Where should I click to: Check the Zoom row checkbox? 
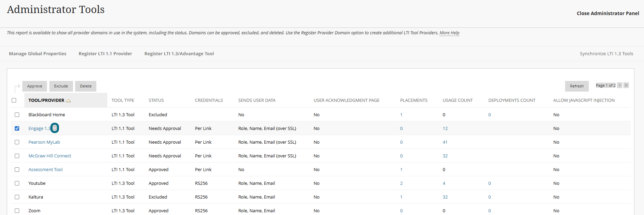click(x=17, y=211)
